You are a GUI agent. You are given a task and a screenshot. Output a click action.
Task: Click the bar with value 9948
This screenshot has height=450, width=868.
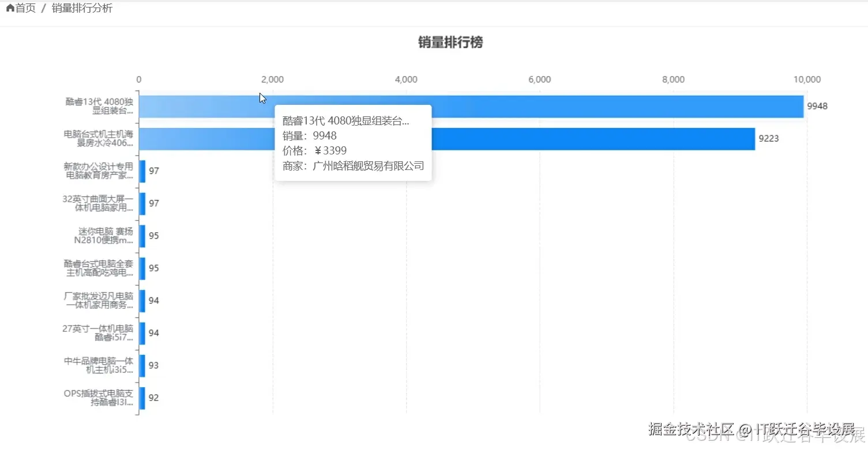[471, 107]
